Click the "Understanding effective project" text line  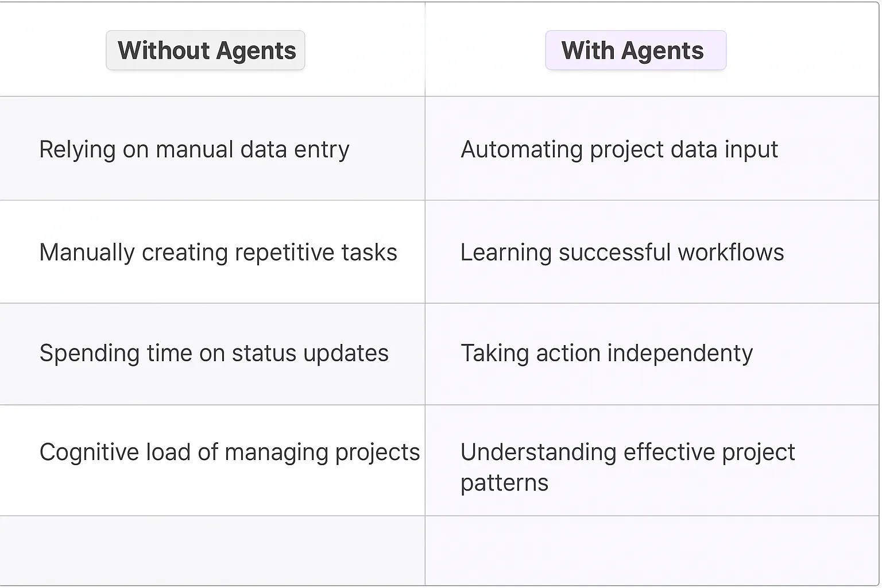coord(628,452)
